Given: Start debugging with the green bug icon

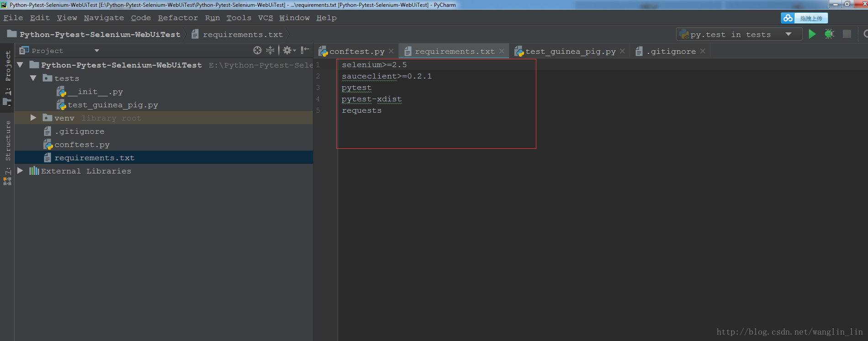Looking at the screenshot, I should 829,34.
